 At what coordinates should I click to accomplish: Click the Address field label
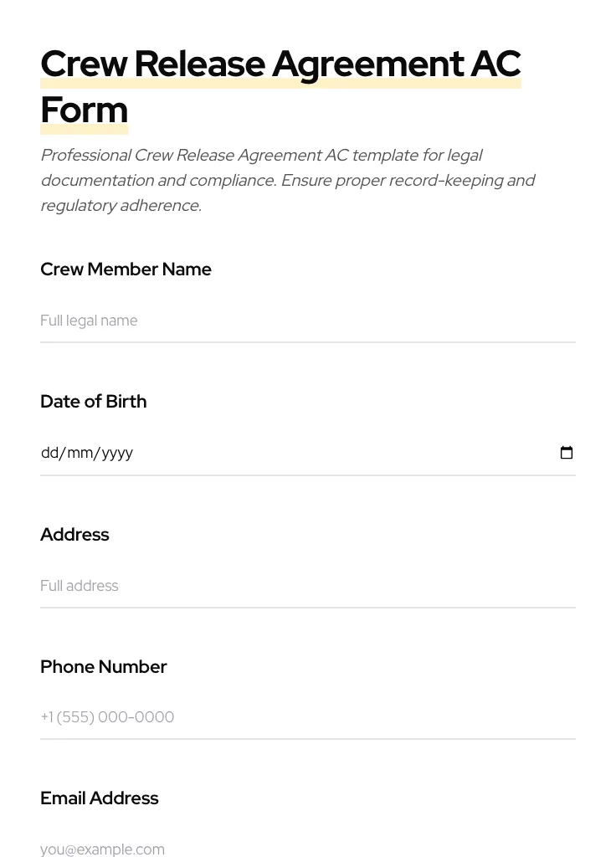(74, 535)
